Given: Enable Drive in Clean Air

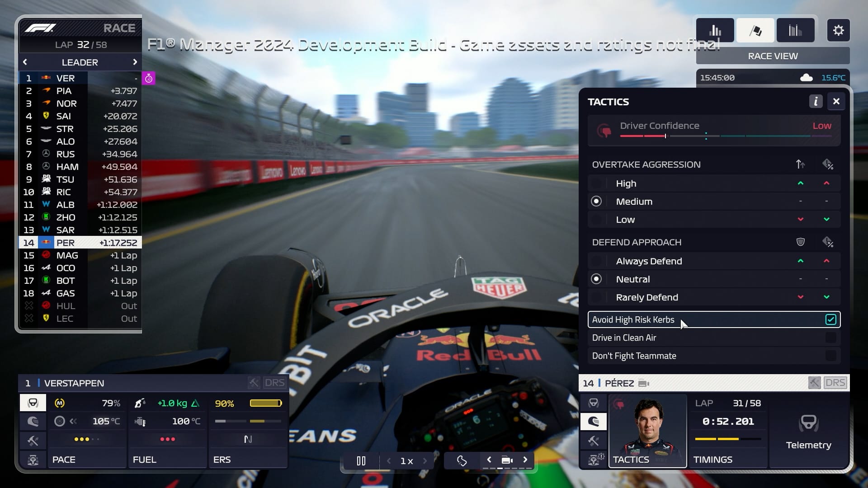Looking at the screenshot, I should coord(830,338).
